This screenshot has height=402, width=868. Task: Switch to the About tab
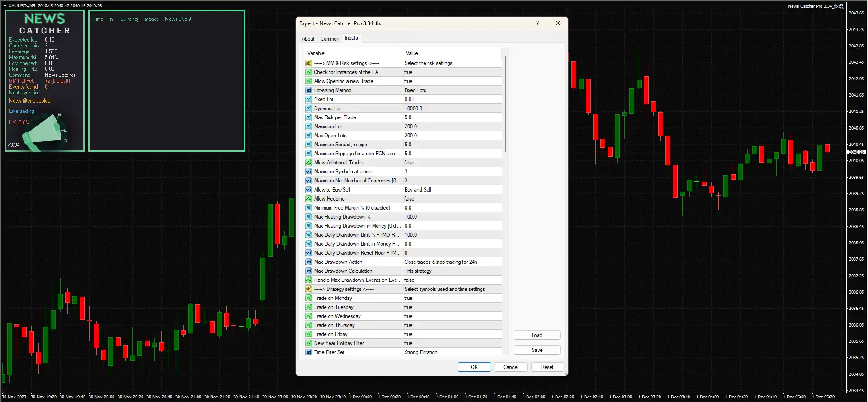pos(308,39)
